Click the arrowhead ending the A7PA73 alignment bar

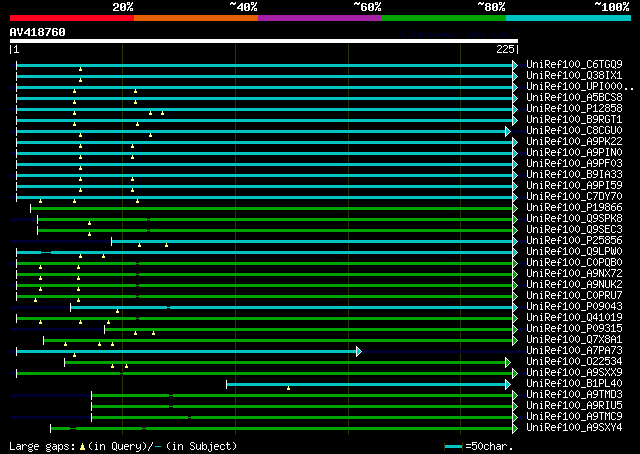(x=359, y=352)
